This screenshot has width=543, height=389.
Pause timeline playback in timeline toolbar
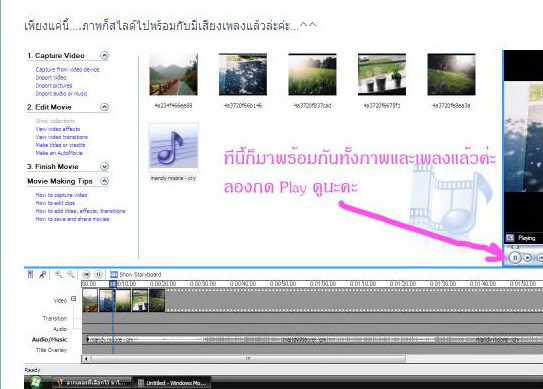(98, 275)
